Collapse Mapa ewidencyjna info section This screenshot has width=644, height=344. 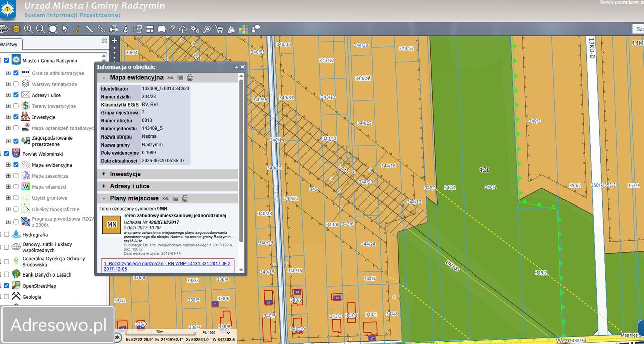click(x=104, y=78)
